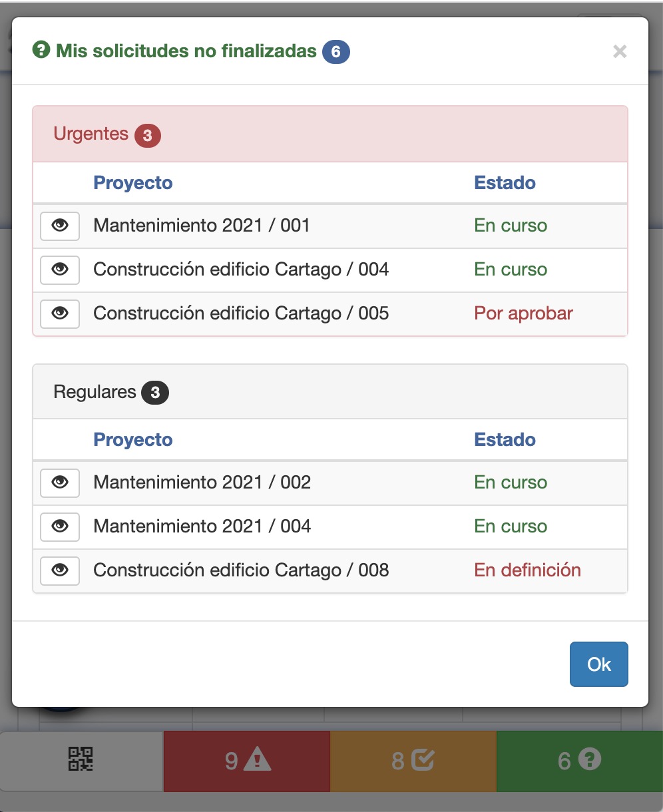Image resolution: width=663 pixels, height=812 pixels.
Task: Click the 'En definición' status text
Action: click(527, 570)
